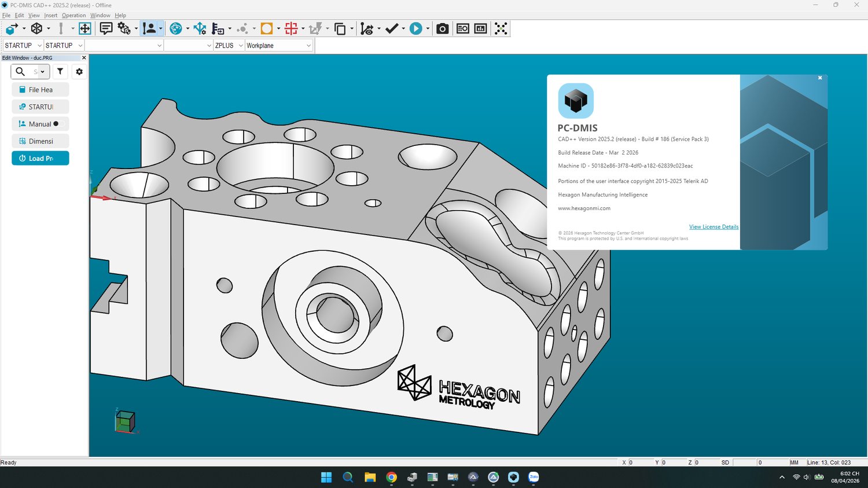Click the dotted constellation points icon

point(501,28)
